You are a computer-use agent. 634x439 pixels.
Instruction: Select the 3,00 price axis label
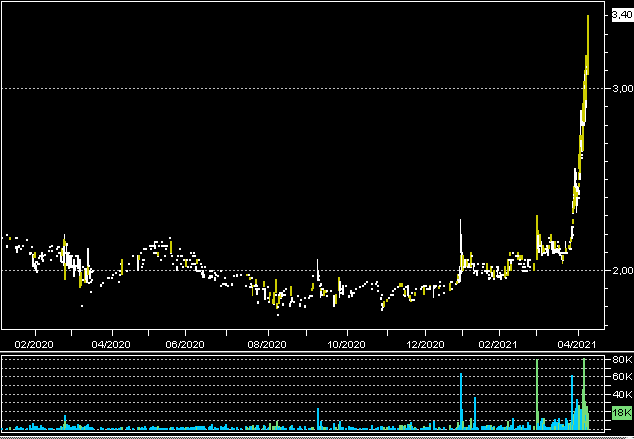(621, 89)
